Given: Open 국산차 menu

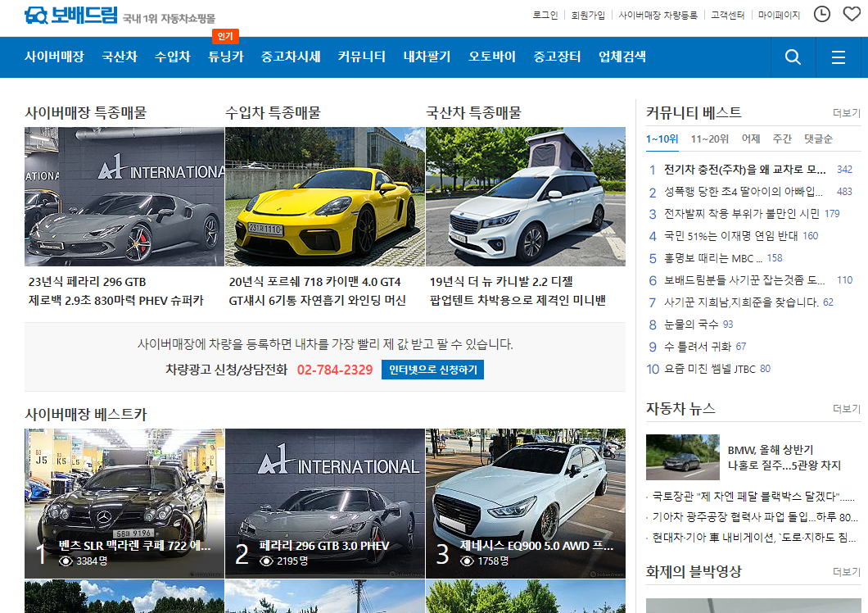Looking at the screenshot, I should click(119, 57).
